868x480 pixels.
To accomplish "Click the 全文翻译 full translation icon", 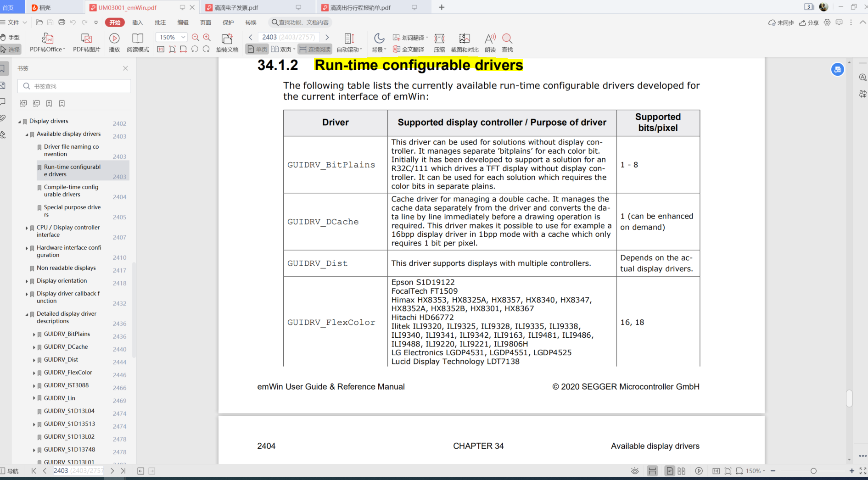I will pyautogui.click(x=409, y=49).
